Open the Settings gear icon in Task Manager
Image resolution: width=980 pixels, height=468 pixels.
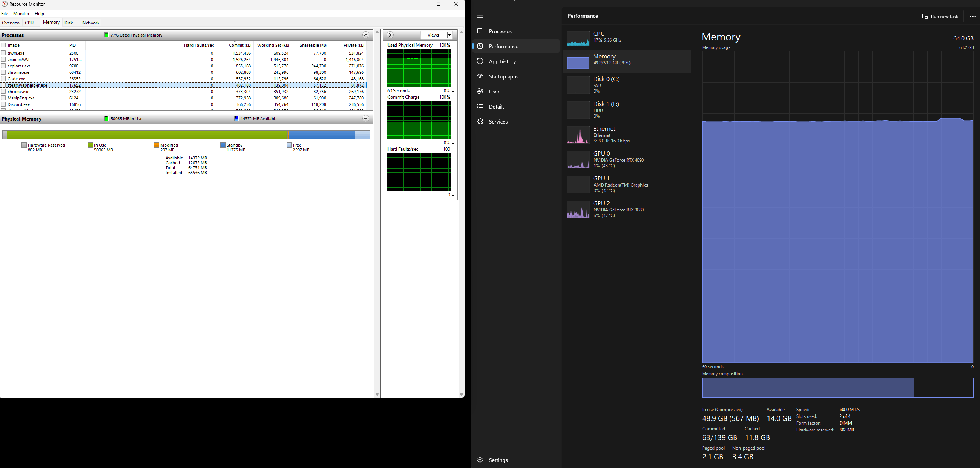(480, 460)
